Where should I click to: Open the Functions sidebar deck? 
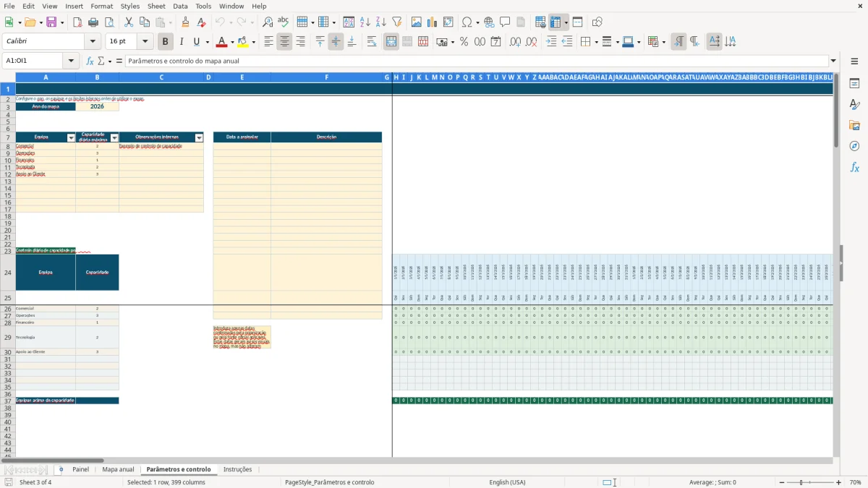(x=854, y=167)
